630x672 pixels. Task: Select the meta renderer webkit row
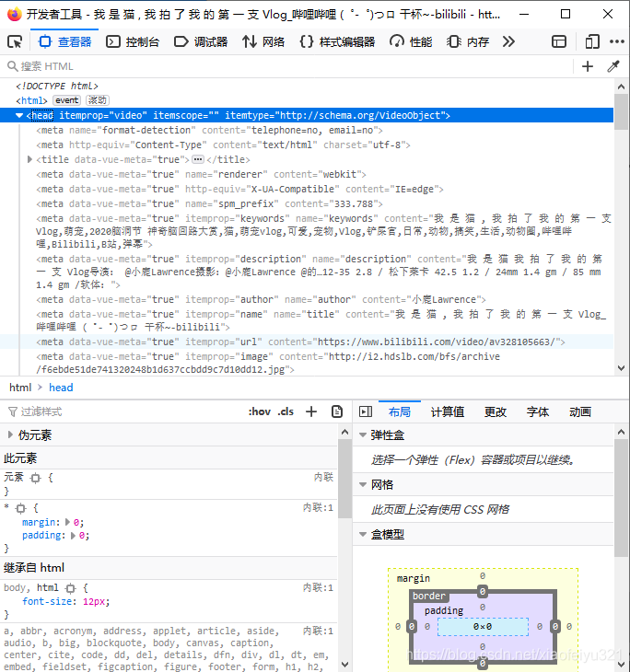[x=201, y=174]
